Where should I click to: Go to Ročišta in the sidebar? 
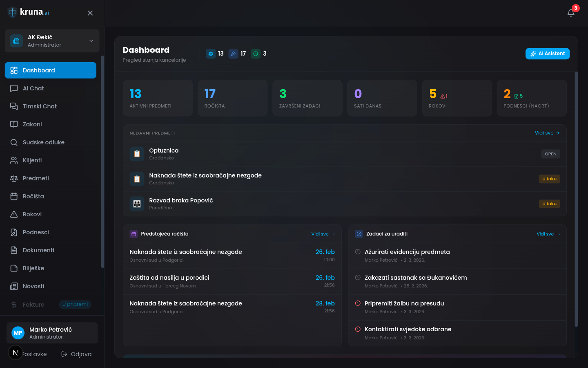pos(33,196)
